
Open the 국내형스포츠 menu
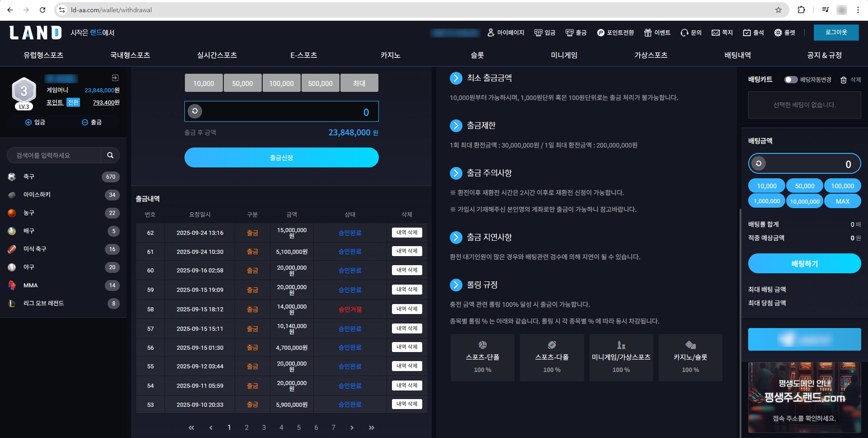pos(130,55)
